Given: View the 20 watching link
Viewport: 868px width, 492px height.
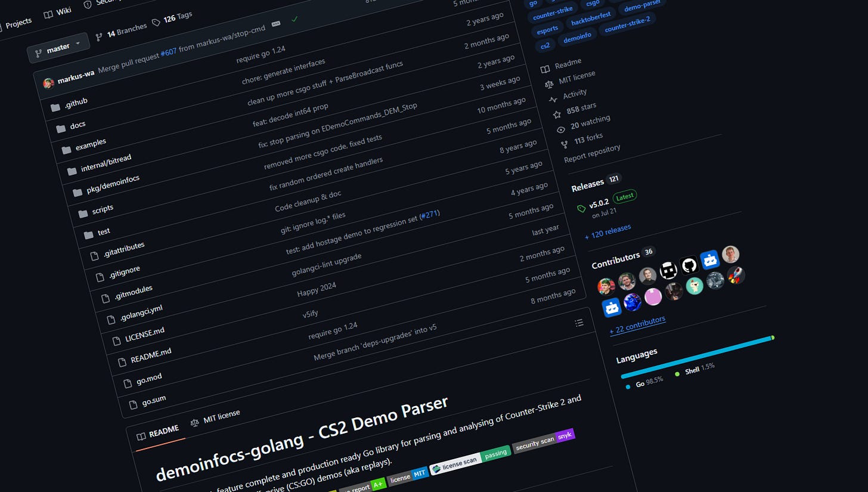Looking at the screenshot, I should pyautogui.click(x=582, y=125).
